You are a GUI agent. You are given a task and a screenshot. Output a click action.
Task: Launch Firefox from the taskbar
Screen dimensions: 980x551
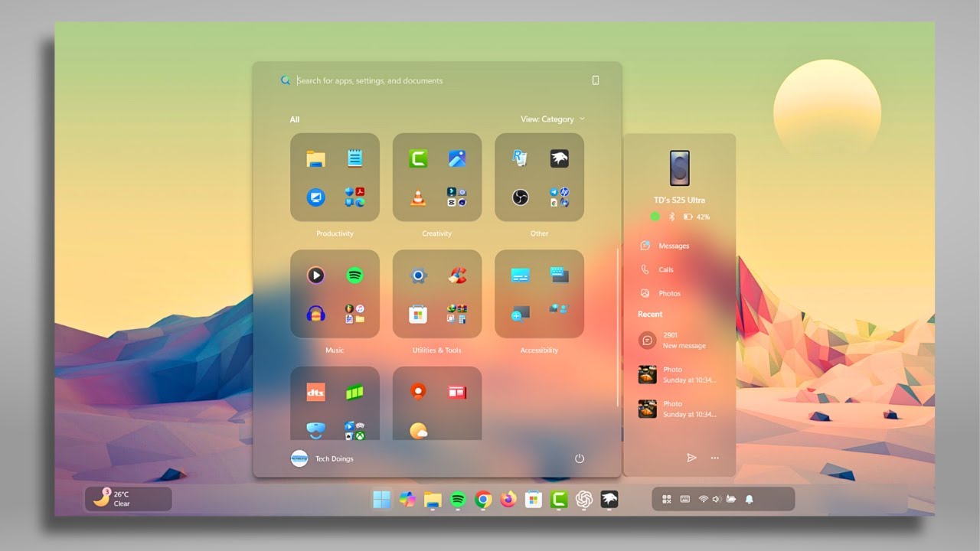[x=508, y=500]
